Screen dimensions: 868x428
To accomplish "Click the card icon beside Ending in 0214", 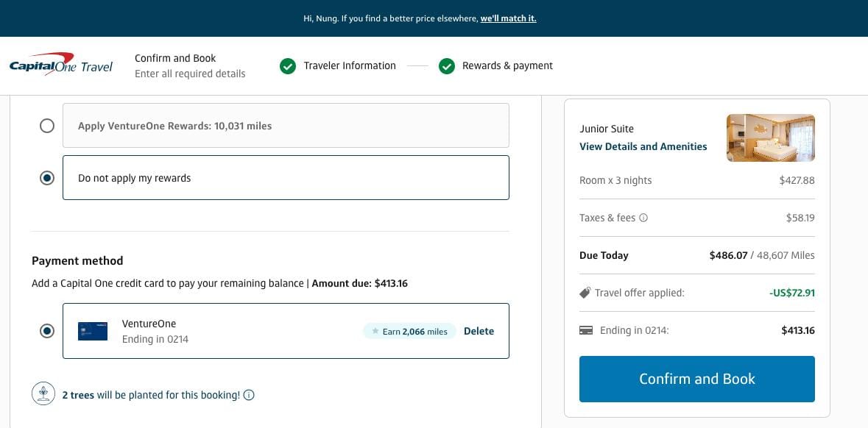I will click(x=586, y=331).
